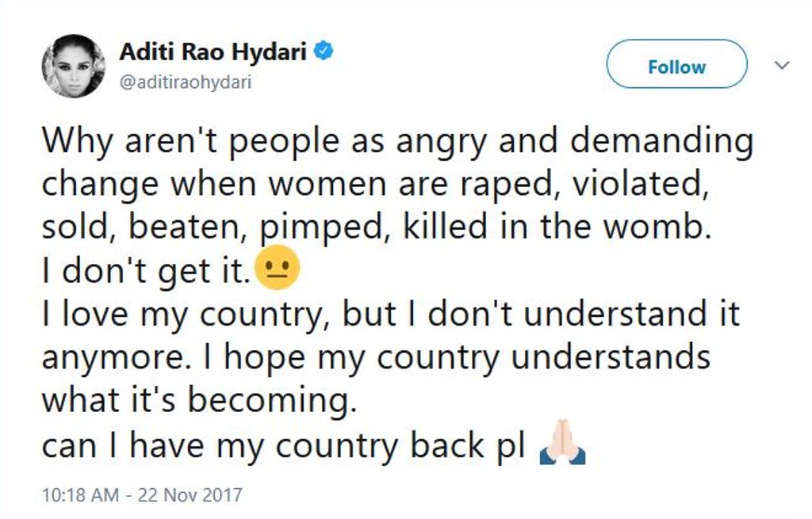Open the @aditiraohydari handle link
The height and width of the screenshot is (519, 812).
pyautogui.click(x=185, y=82)
